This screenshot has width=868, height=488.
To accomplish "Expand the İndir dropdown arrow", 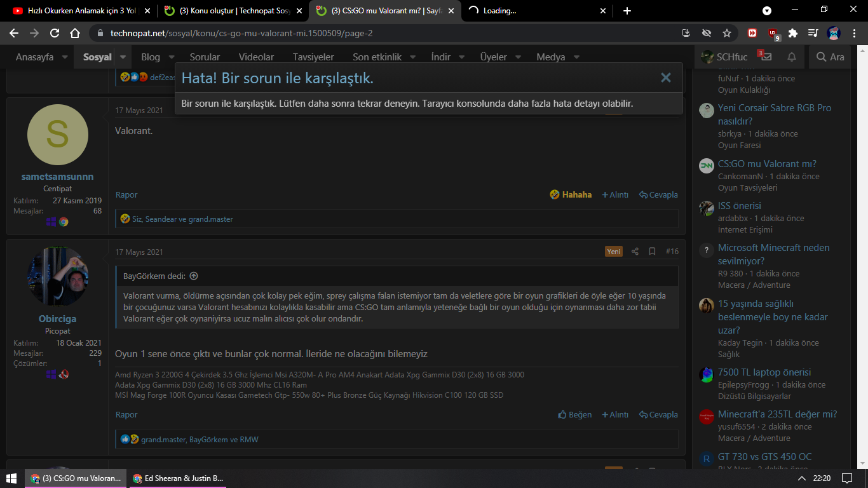I will pyautogui.click(x=461, y=57).
